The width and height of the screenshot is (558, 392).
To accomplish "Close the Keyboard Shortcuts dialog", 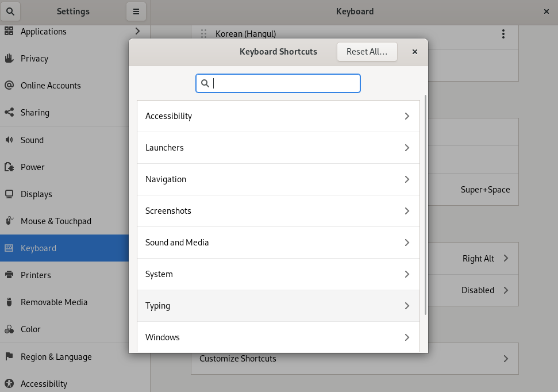I will click(x=415, y=52).
